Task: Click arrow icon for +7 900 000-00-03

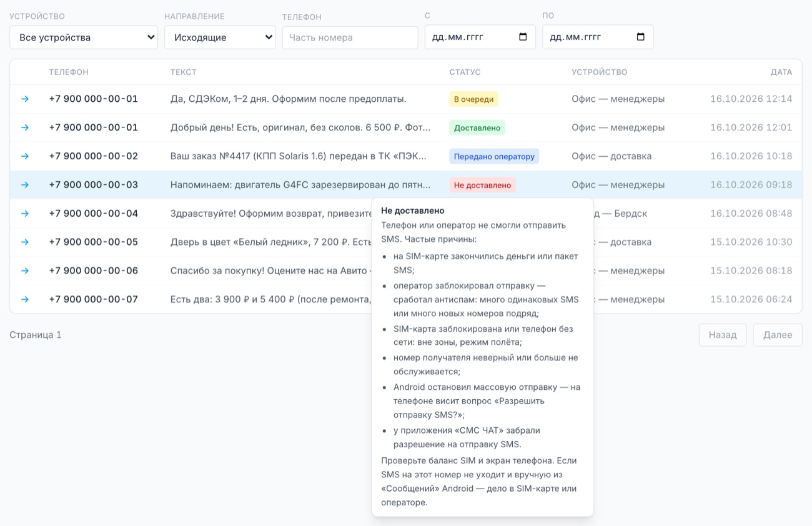Action: (x=25, y=185)
